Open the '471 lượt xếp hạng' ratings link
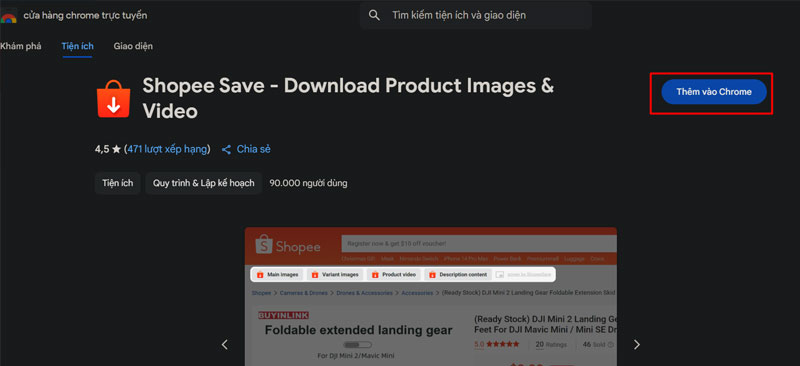This screenshot has height=366, width=800. click(167, 150)
